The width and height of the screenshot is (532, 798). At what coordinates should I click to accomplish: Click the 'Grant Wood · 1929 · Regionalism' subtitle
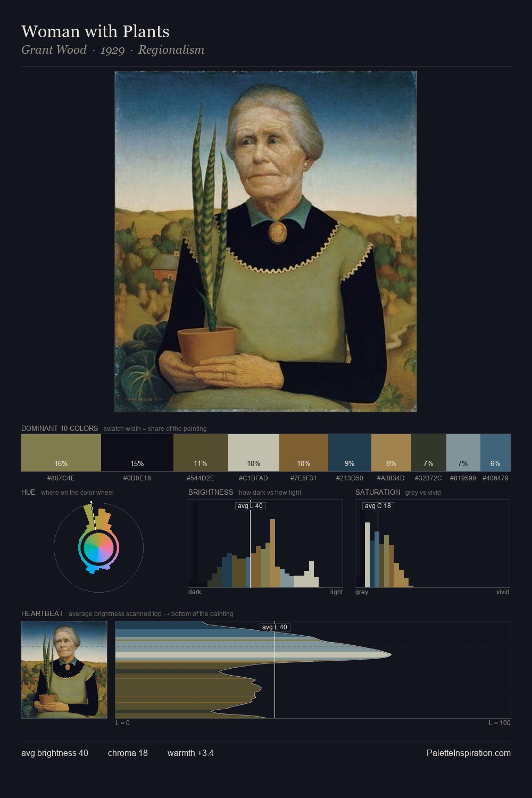tap(113, 50)
